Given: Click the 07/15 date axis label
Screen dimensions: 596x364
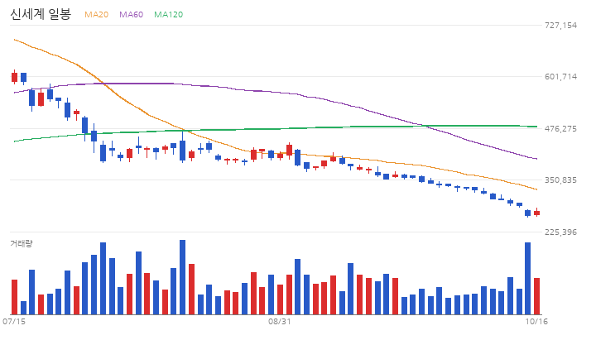Looking at the screenshot, I should pos(14,322).
